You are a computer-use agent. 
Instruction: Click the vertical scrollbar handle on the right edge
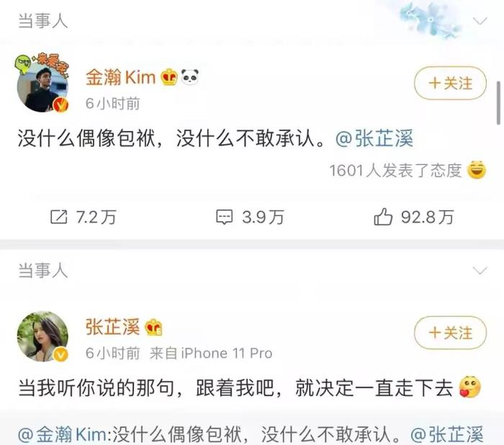coord(498,103)
